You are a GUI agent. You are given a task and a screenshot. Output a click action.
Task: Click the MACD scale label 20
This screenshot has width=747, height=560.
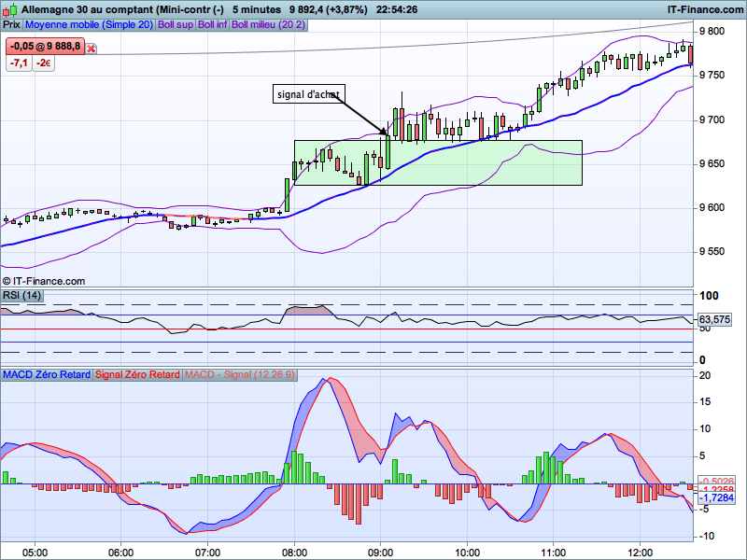[x=705, y=376]
